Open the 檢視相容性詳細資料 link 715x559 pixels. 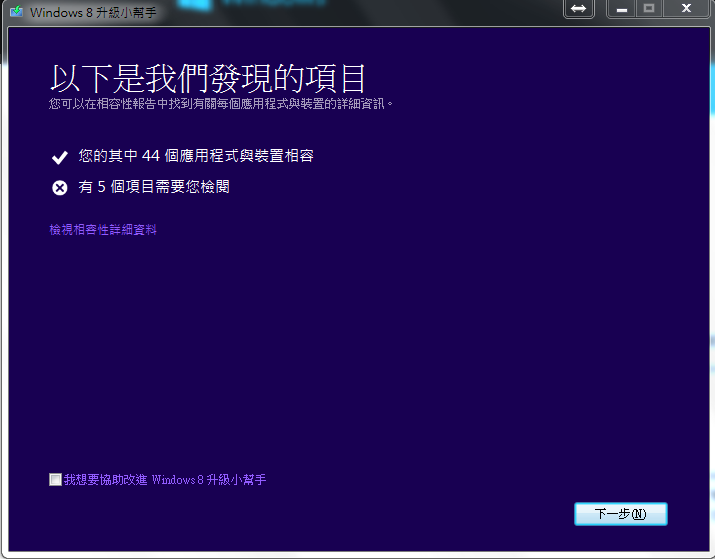click(x=103, y=229)
